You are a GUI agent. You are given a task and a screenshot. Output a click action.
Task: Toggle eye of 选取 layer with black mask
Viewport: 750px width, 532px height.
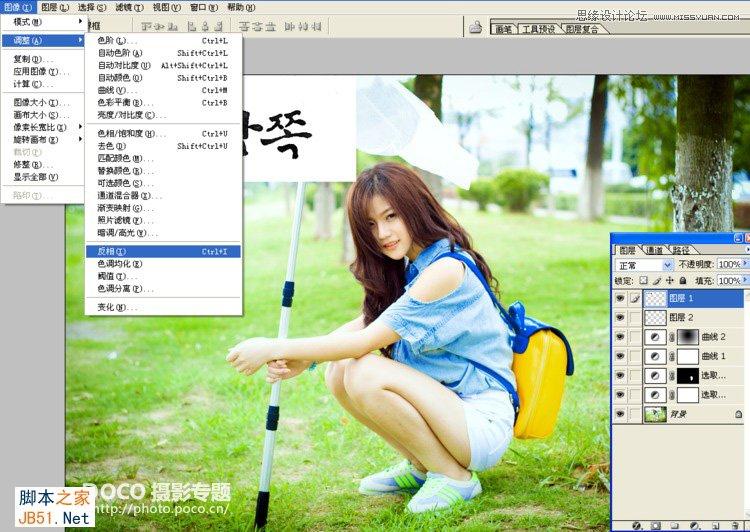pyautogui.click(x=620, y=376)
